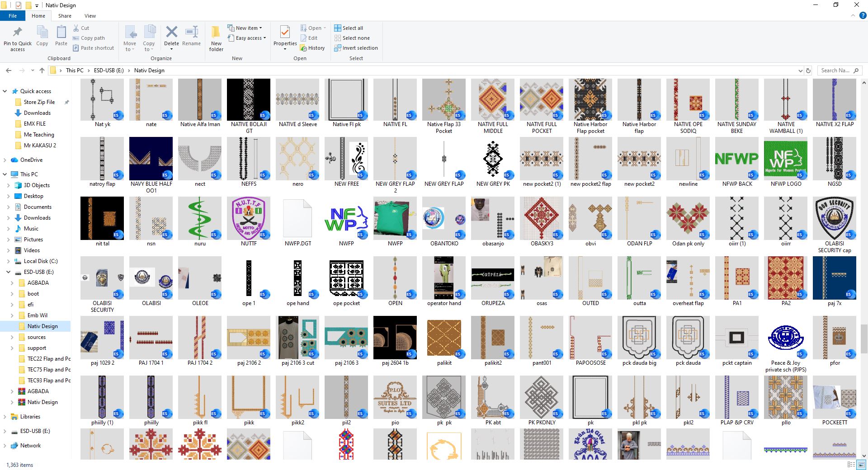Viewport: 868px width, 470px height.
Task: Click the Rename icon in Organize group
Action: point(192,32)
